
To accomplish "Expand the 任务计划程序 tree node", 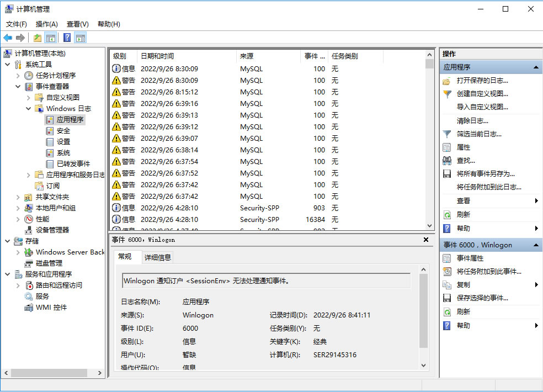I will 18,76.
